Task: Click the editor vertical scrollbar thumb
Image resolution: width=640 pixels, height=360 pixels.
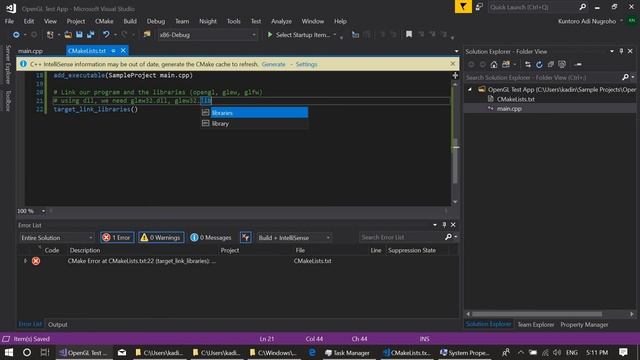Action: pyautogui.click(x=455, y=161)
